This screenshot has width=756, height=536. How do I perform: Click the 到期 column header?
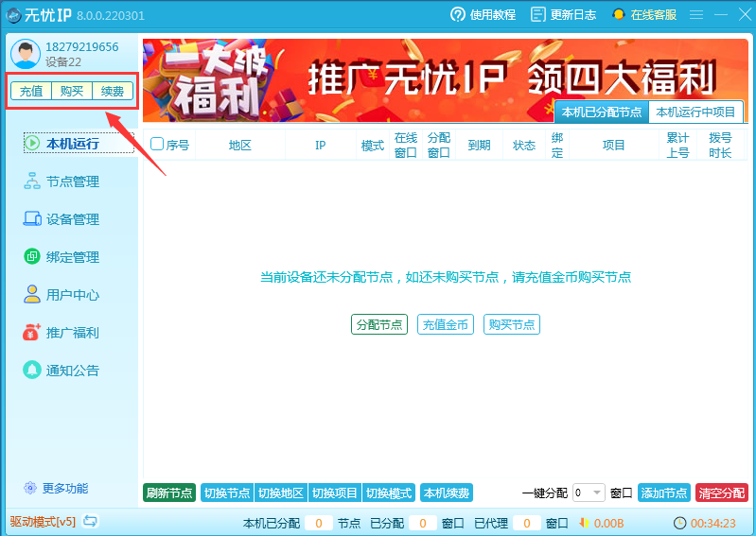tap(480, 145)
